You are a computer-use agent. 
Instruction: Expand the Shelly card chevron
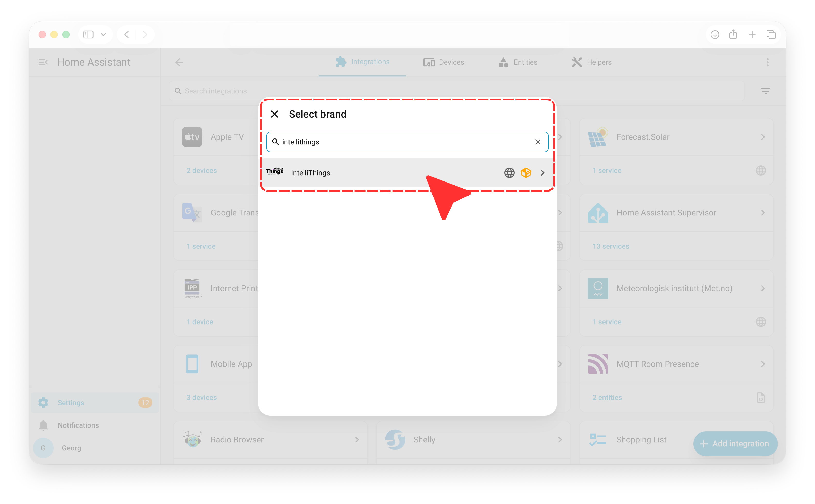559,440
